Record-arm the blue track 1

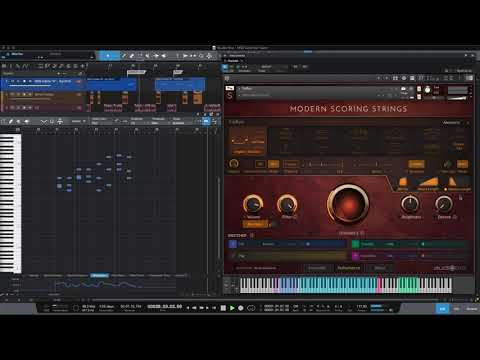click(x=24, y=81)
